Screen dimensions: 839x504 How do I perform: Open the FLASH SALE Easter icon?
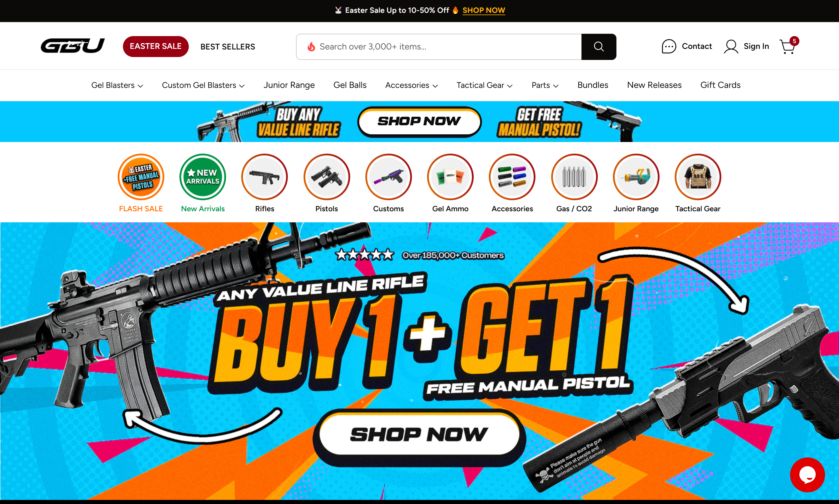tap(141, 177)
